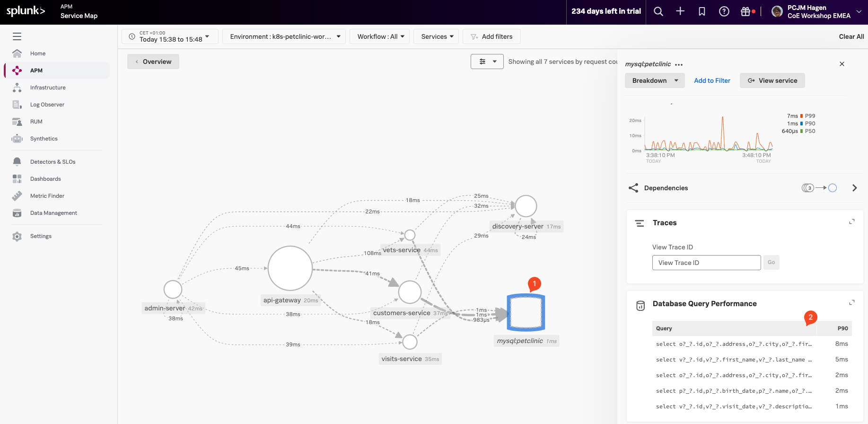Click the mysql:petclinic three-dot more menu
Screen dimensions: 868x424
(679, 65)
